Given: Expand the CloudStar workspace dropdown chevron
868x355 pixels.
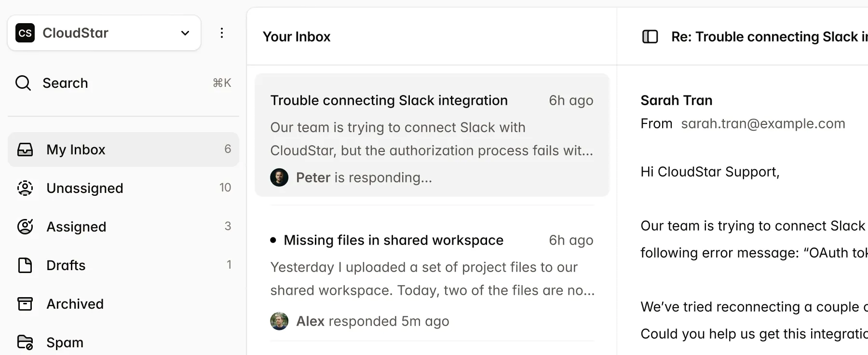Looking at the screenshot, I should [x=185, y=33].
